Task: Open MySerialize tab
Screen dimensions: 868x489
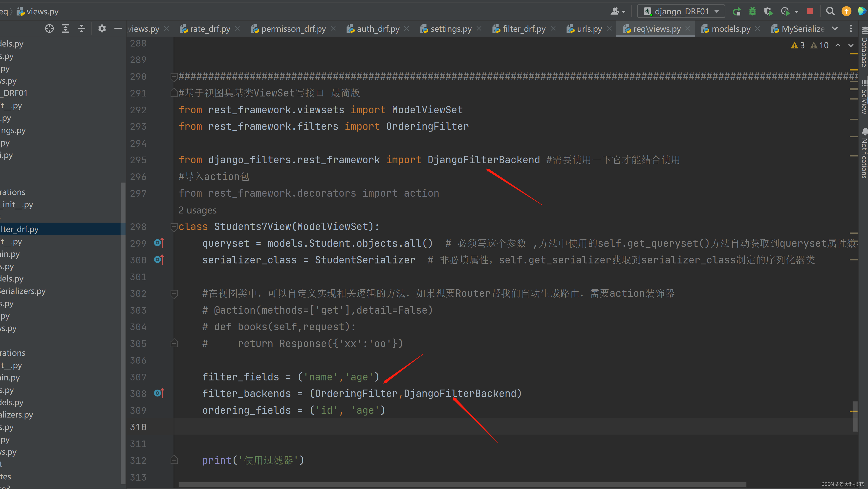Action: 798,29
